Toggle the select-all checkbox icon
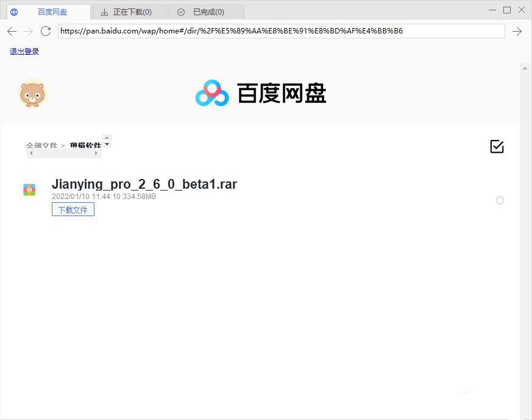The height and width of the screenshot is (420, 532). (x=497, y=147)
